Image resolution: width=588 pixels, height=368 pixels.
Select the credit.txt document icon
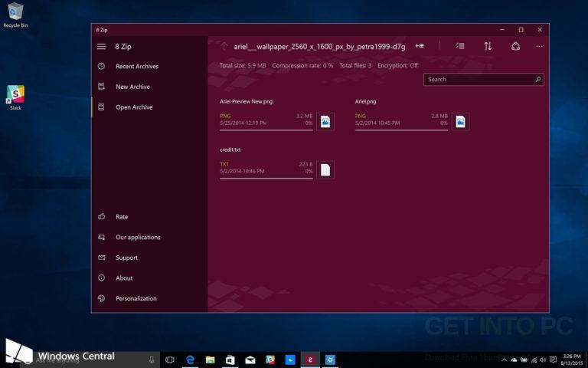coord(325,169)
